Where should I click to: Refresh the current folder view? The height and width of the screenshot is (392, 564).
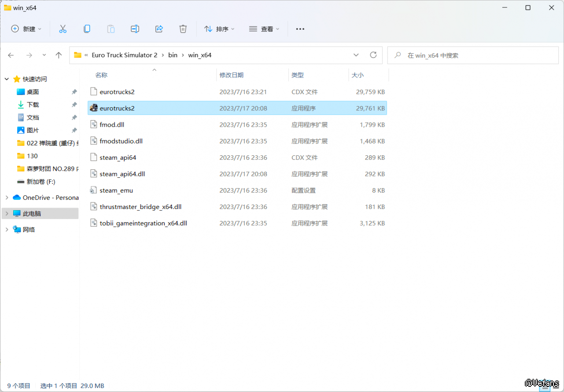[373, 55]
